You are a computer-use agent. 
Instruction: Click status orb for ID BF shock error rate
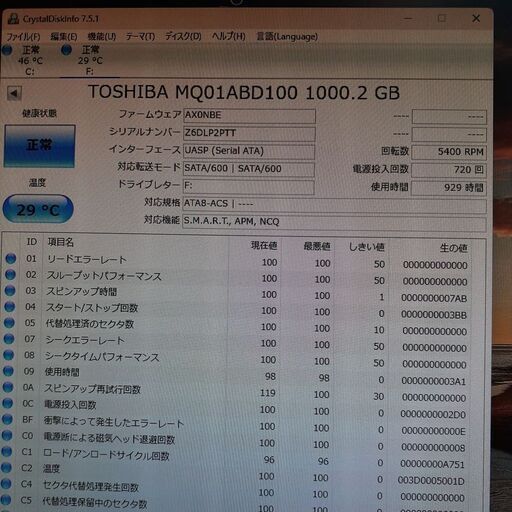click(7, 419)
